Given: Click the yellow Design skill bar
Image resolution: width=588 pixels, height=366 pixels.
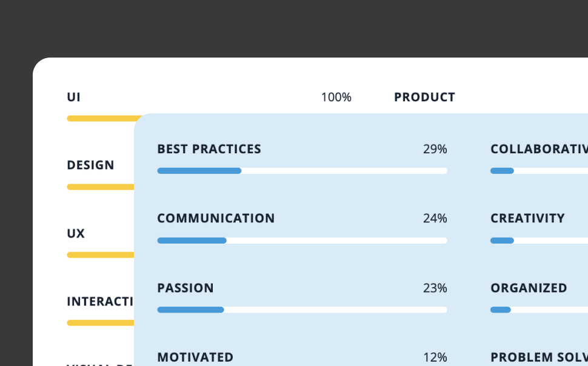Looking at the screenshot, I should pyautogui.click(x=101, y=187).
